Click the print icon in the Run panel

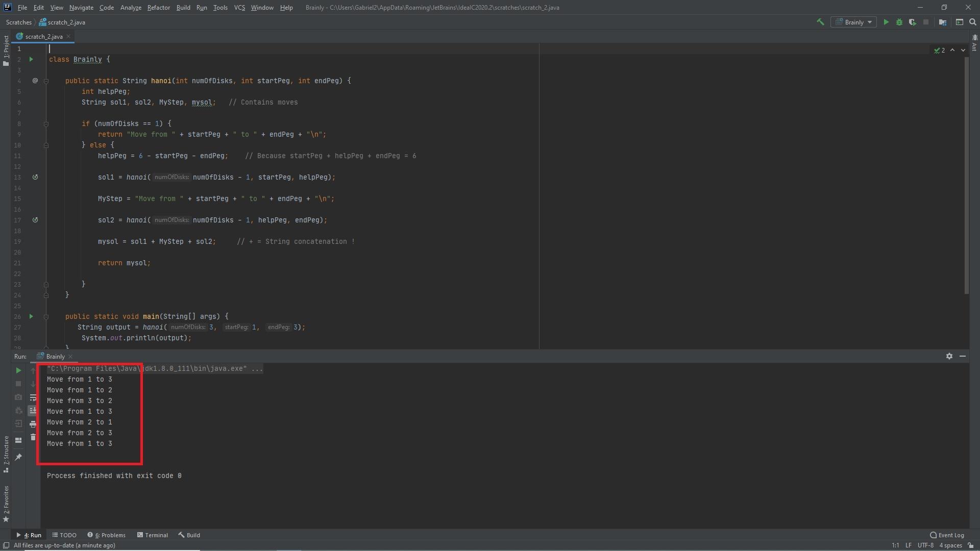click(33, 424)
